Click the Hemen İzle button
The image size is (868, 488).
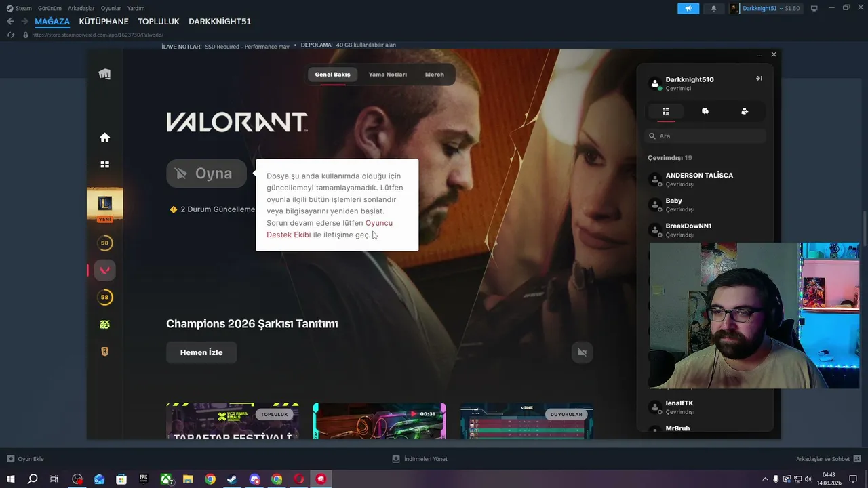point(201,352)
